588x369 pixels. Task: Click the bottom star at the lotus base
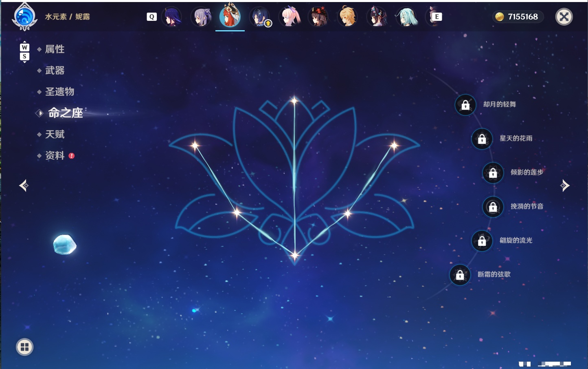(294, 256)
